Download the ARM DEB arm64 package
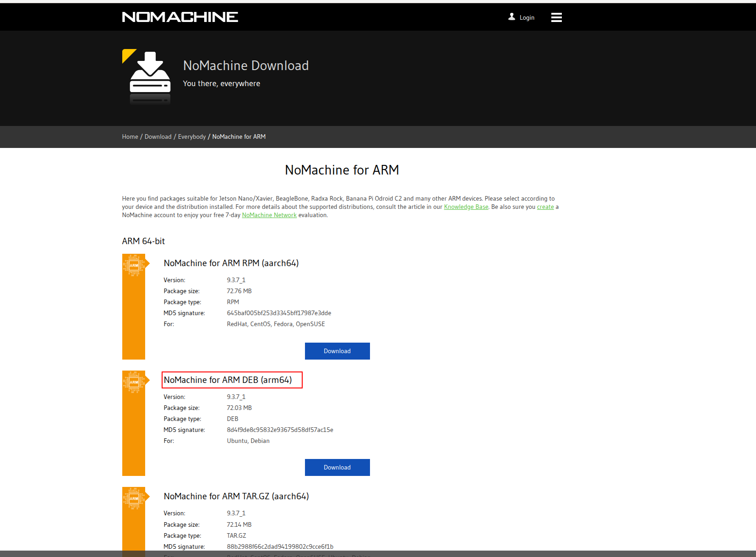 [337, 467]
